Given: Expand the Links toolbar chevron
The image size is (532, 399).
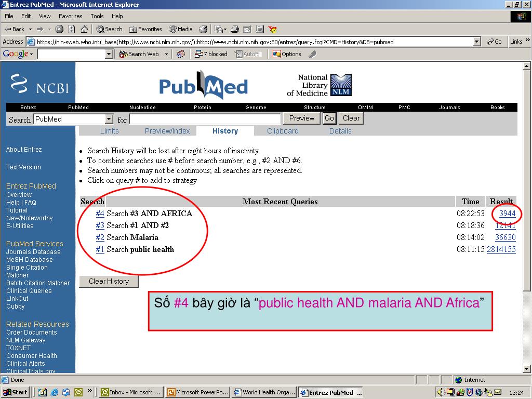Looking at the screenshot, I should (x=528, y=41).
